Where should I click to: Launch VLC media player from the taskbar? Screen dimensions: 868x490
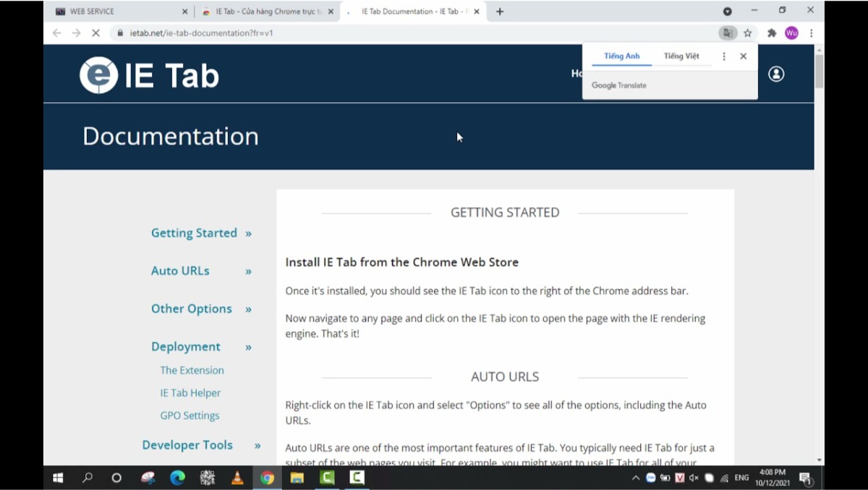tap(237, 478)
